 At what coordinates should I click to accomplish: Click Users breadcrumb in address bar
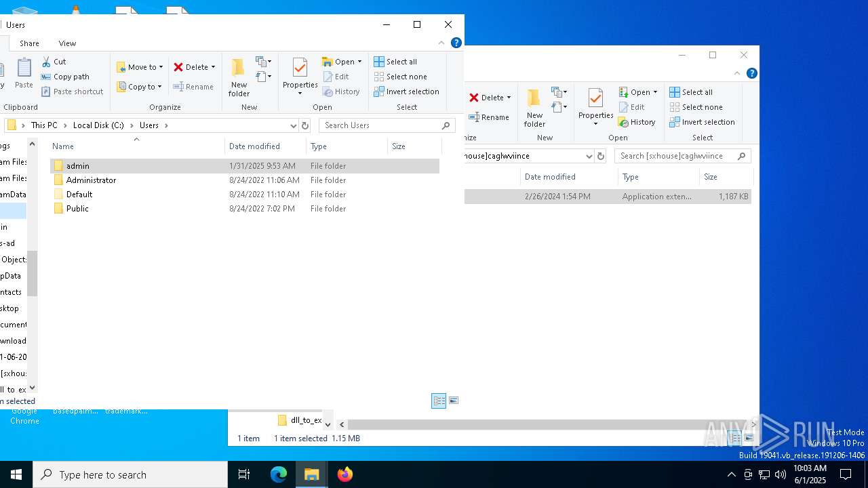coord(149,125)
